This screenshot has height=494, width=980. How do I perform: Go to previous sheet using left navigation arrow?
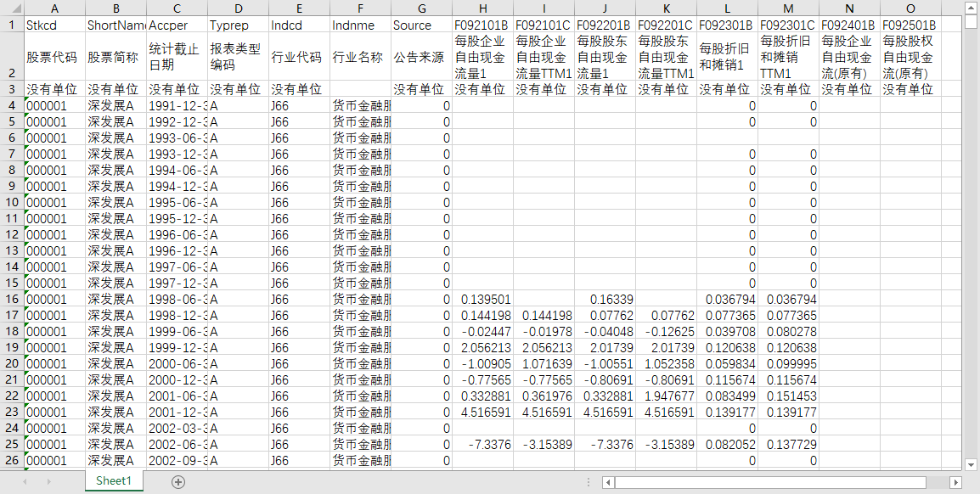click(25, 481)
